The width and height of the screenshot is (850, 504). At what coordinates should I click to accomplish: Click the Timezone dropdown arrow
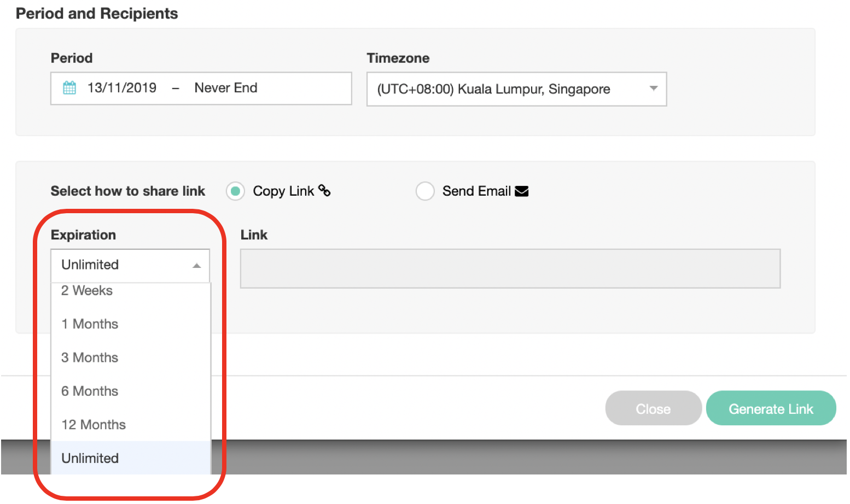click(653, 89)
